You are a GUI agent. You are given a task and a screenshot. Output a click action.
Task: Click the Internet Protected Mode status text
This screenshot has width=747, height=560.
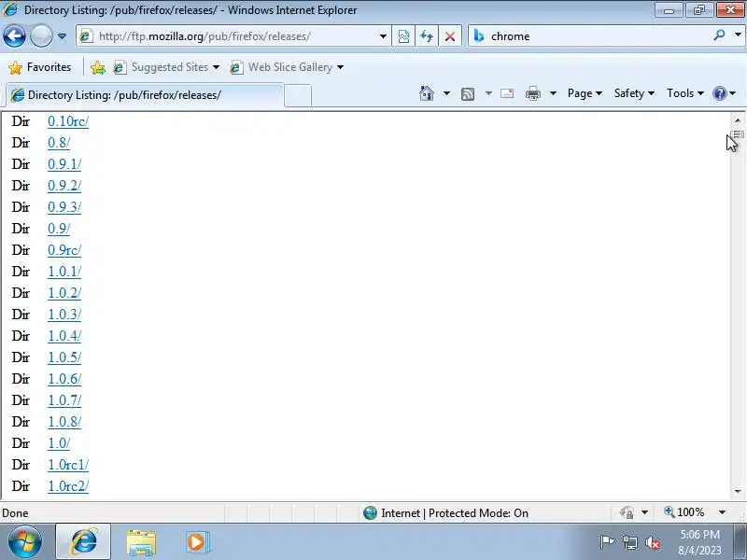click(455, 512)
